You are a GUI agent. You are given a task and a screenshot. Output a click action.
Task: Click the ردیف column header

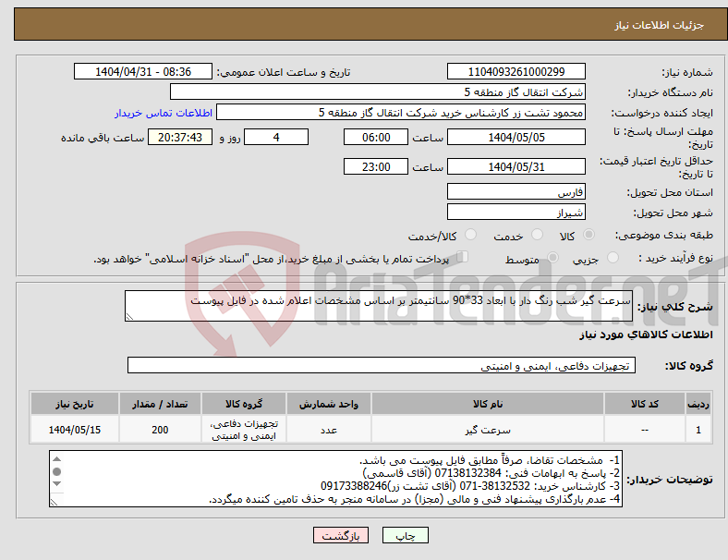click(698, 404)
